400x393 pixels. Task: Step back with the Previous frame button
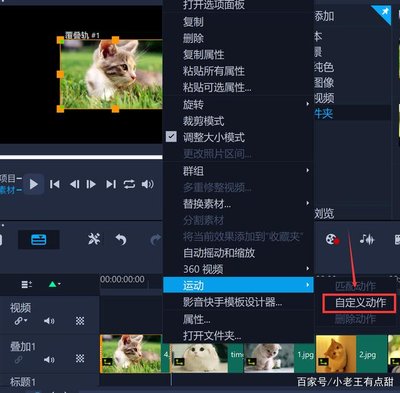(x=74, y=184)
